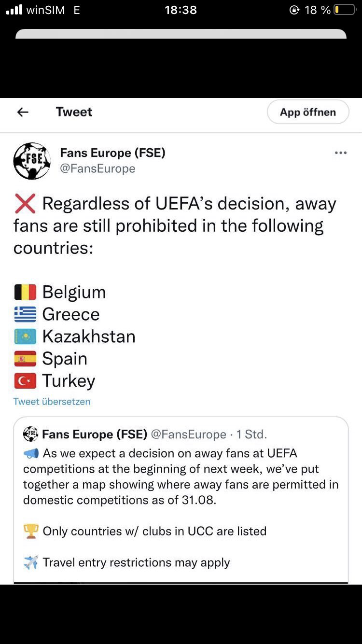Tap the back arrow icon
Screen dimensions: 362x644
click(23, 112)
